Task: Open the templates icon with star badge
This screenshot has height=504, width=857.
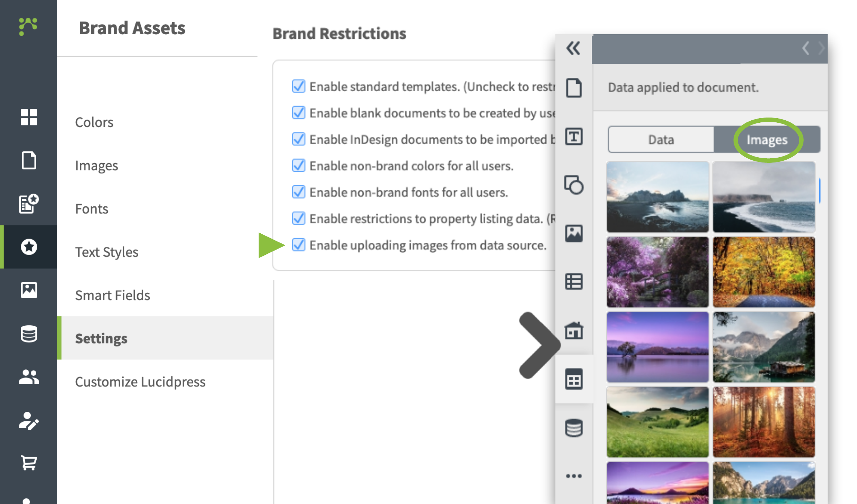Action: (29, 203)
